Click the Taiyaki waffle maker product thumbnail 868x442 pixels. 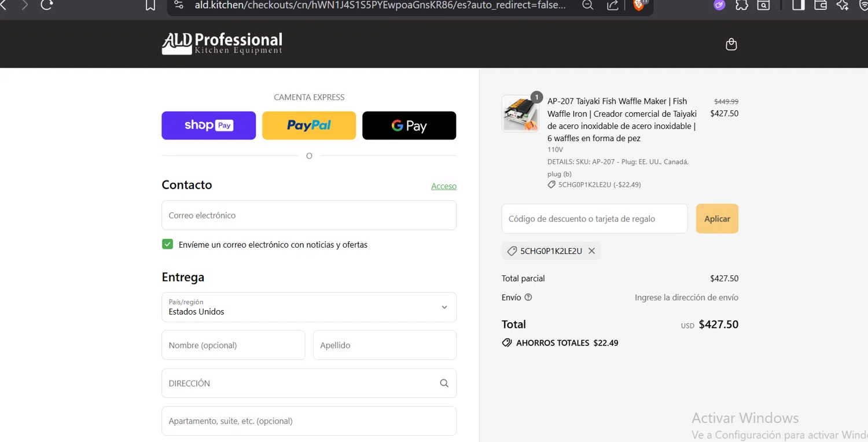pyautogui.click(x=520, y=113)
